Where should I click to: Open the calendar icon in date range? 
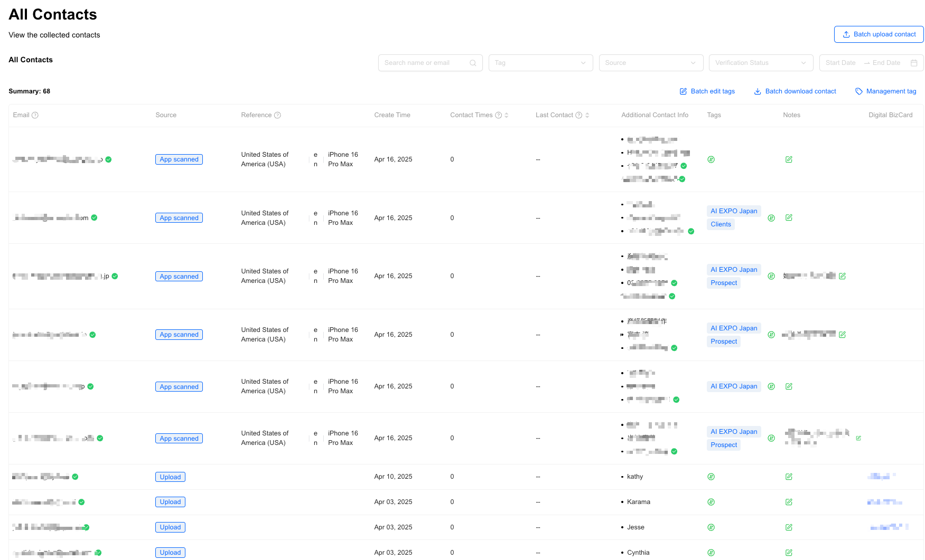(x=914, y=63)
